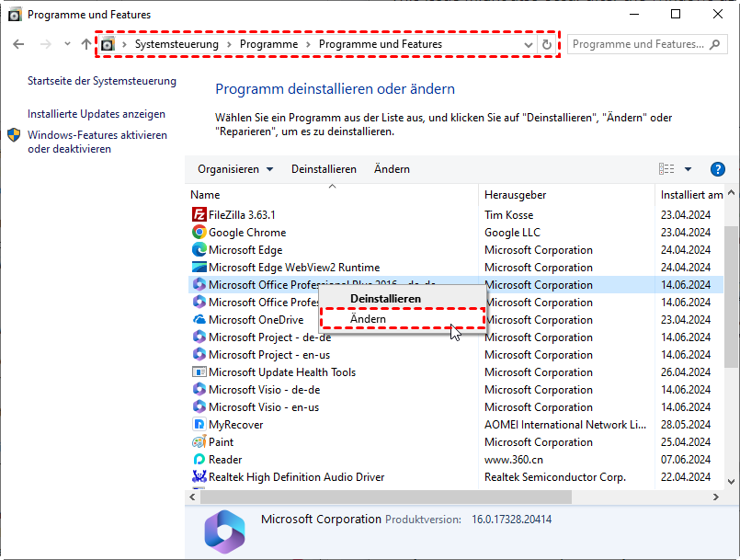Screen dimensions: 740x560
Task: Click the Google Chrome icon in list
Action: coord(199,232)
